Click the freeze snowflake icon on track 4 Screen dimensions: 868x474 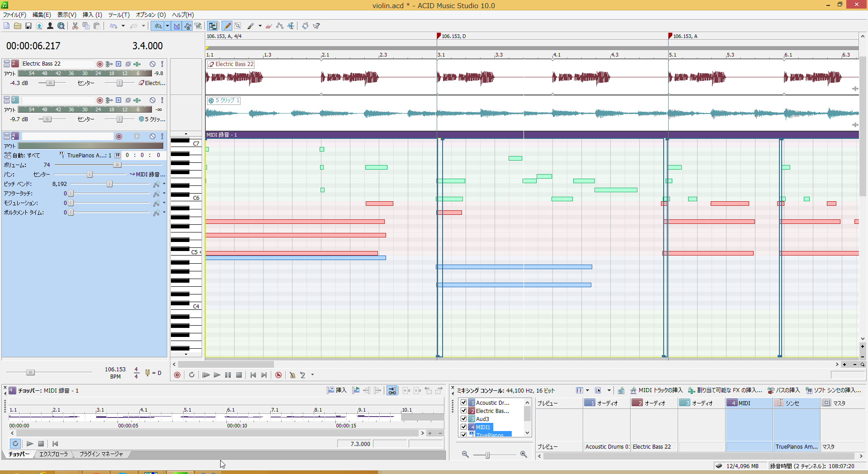coord(137,136)
